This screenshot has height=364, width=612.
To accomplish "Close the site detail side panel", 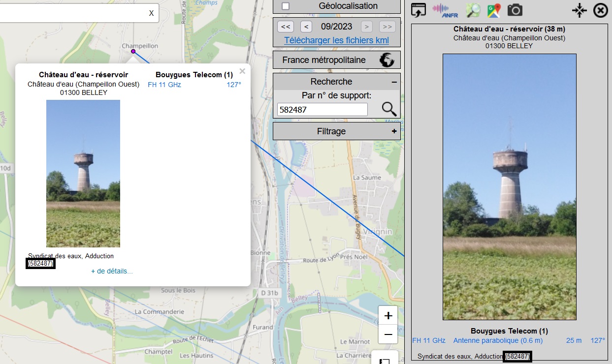I will tap(601, 10).
